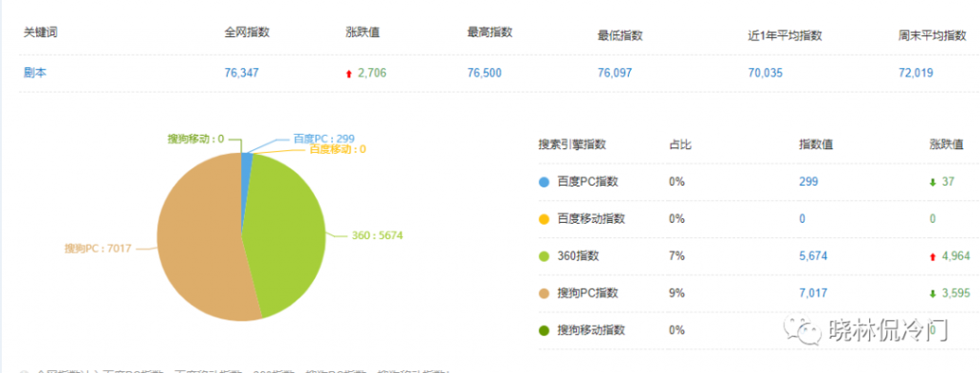Click the yellow 百度移动指数 legend dot

[x=544, y=219]
